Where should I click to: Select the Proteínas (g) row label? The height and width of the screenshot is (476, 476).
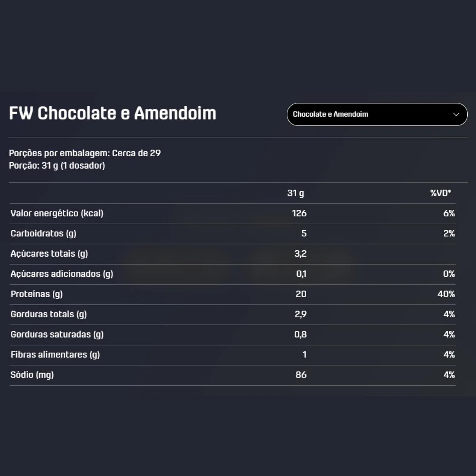pyautogui.click(x=36, y=294)
